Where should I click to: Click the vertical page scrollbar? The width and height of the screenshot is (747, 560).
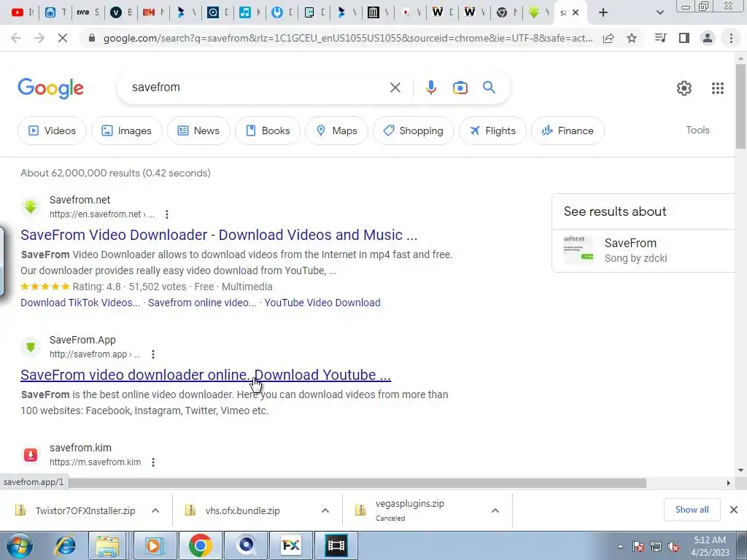click(x=740, y=106)
